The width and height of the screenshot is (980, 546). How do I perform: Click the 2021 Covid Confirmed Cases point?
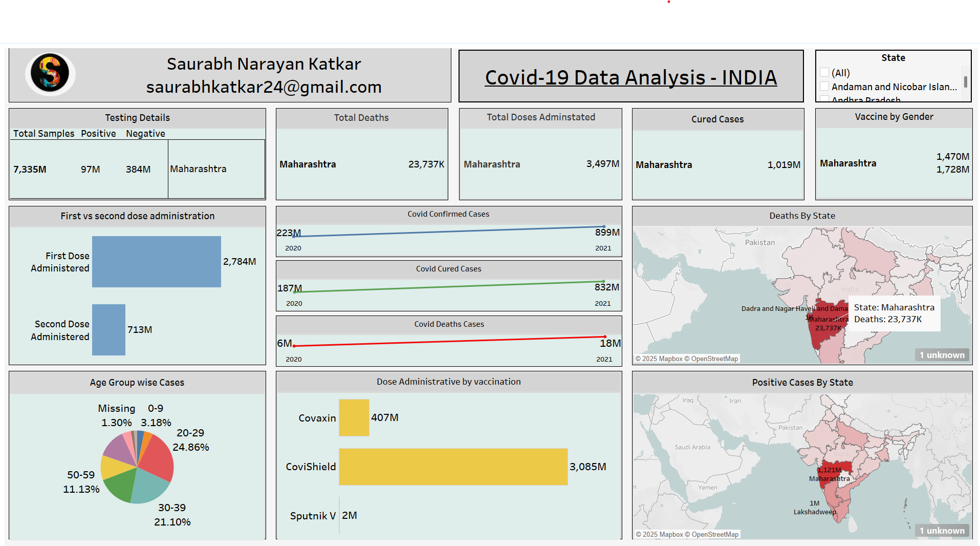[x=604, y=226]
